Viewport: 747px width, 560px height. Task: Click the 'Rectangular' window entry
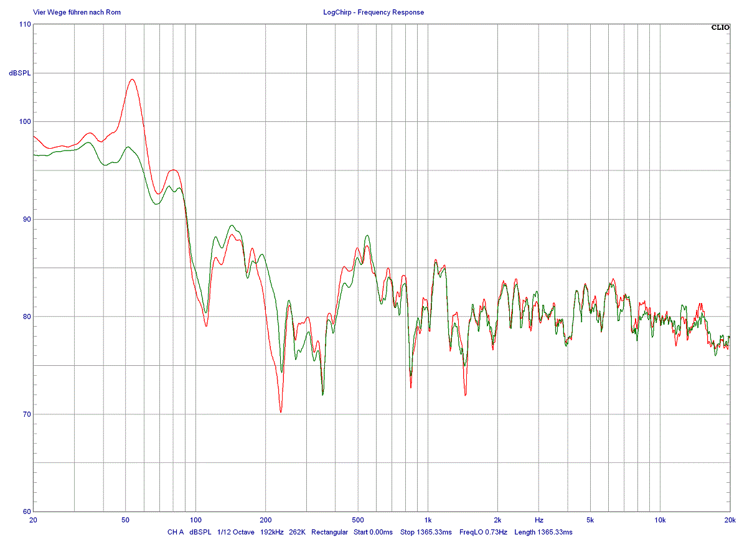329,533
